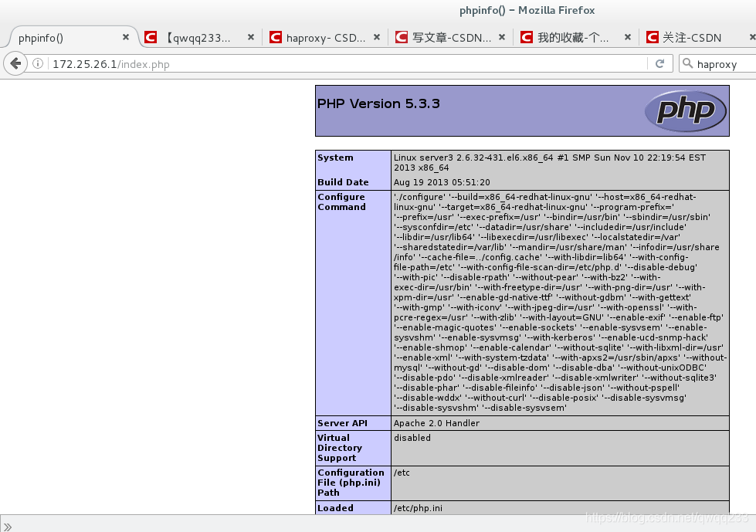
Task: Switch to the 关注-CSDN tab
Action: 699,38
